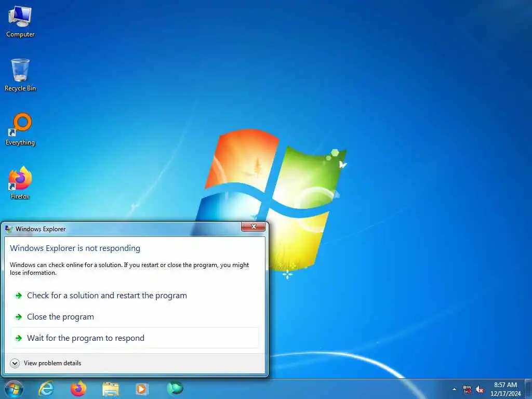The image size is (532, 399).
Task: Open the Windows Explorer folder taskbar icon
Action: point(110,389)
